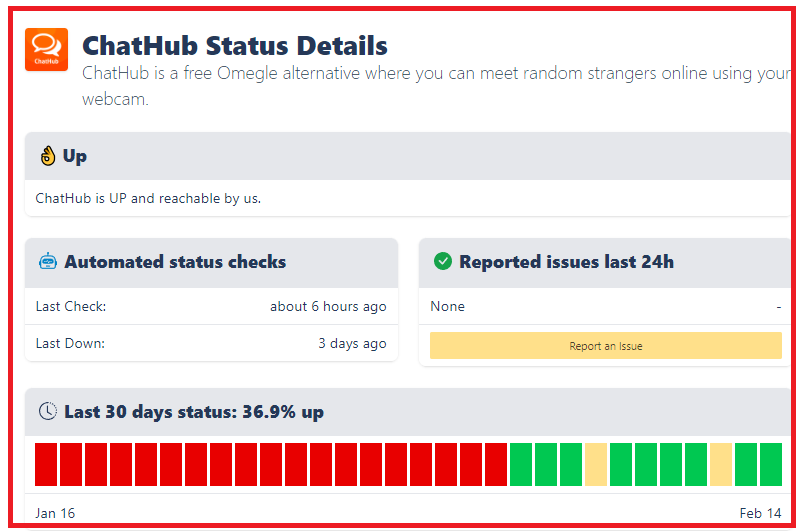The image size is (804, 531).
Task: Click the '3 days ago' value
Action: coord(352,343)
